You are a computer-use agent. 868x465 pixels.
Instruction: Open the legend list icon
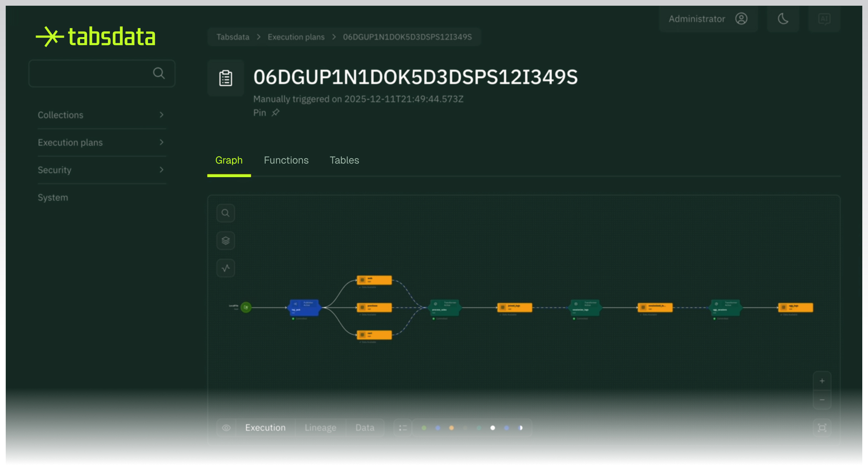click(403, 428)
